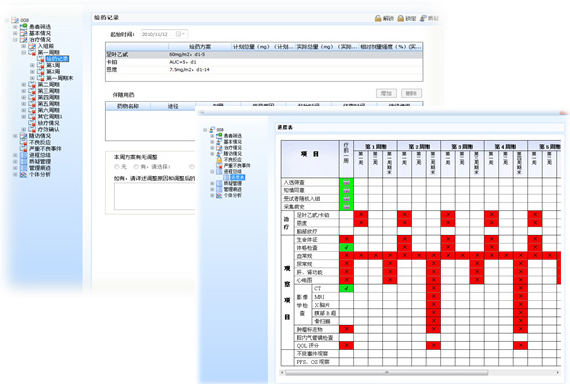The image size is (570, 384).
Task: Click the 008 root icon in the front window tree
Action: coord(212,129)
